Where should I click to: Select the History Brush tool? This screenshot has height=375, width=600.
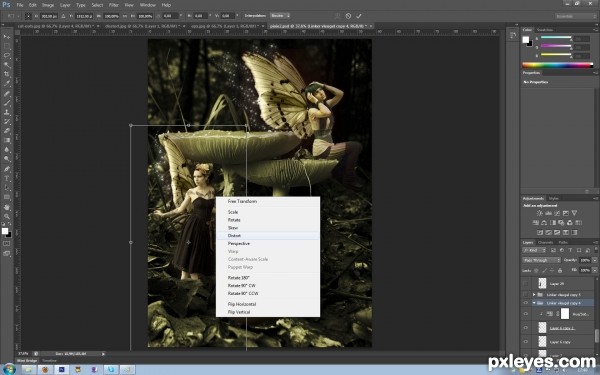click(x=7, y=122)
